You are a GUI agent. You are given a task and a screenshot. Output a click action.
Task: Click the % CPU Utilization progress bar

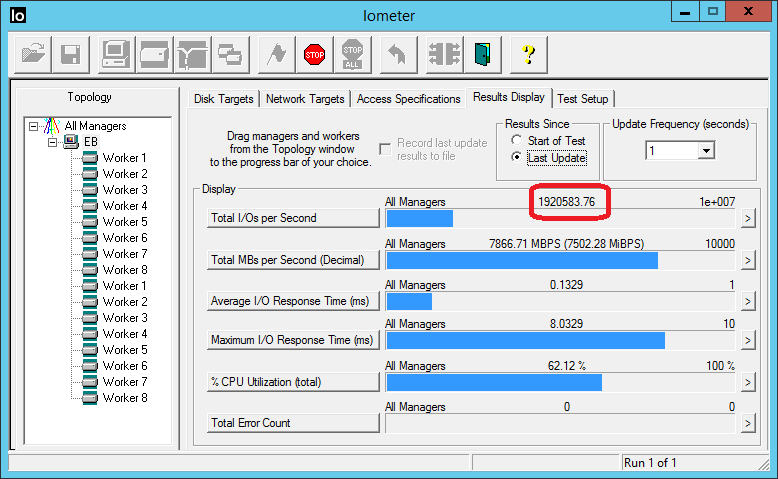tap(560, 382)
